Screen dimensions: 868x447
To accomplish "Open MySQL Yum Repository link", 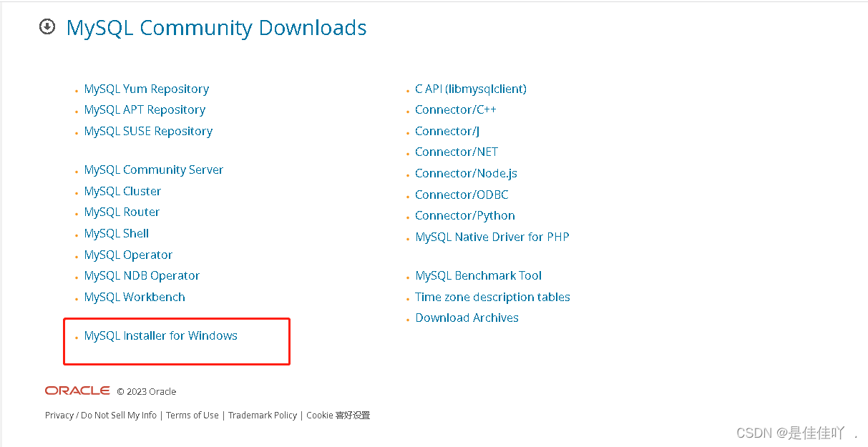I will [x=147, y=89].
